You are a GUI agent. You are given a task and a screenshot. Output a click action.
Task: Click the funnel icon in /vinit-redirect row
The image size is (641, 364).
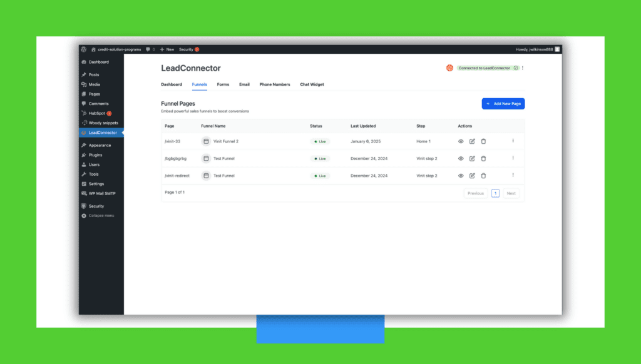click(206, 176)
